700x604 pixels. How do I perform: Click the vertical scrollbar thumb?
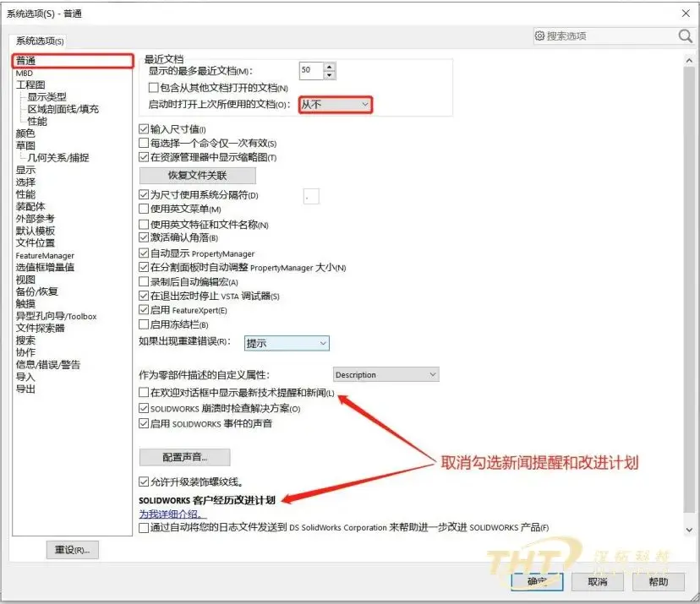click(x=689, y=290)
